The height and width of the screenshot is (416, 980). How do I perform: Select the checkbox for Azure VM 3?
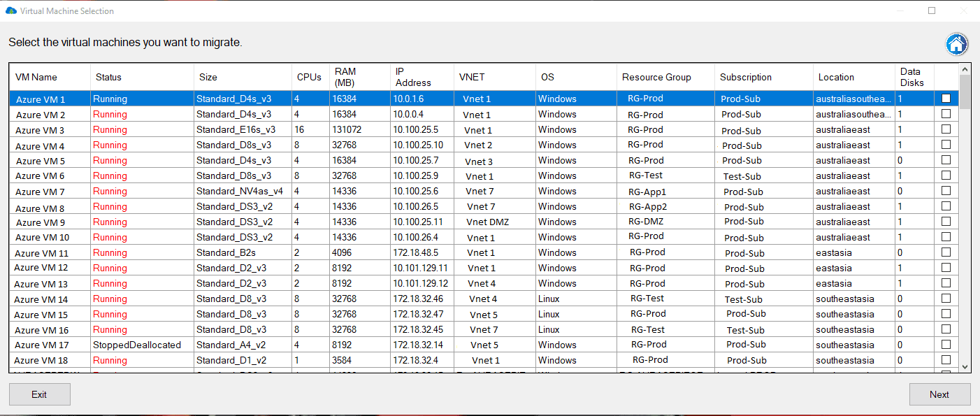click(x=946, y=129)
